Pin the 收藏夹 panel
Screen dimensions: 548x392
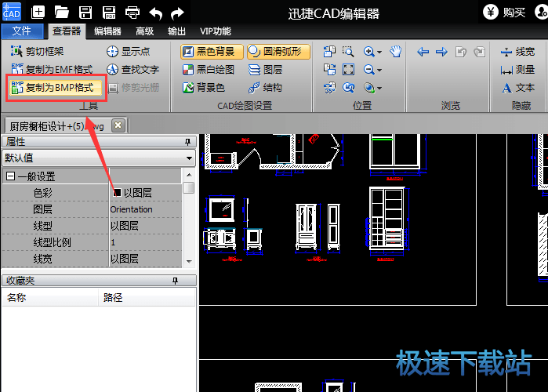click(x=176, y=281)
